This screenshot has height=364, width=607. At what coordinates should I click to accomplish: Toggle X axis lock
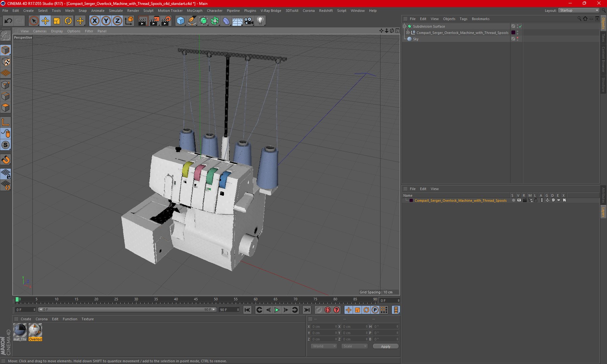95,21
